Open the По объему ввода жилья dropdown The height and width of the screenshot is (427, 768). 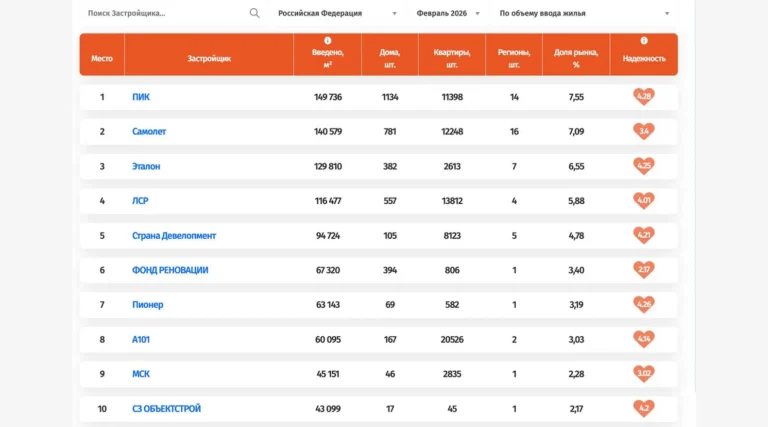[584, 13]
